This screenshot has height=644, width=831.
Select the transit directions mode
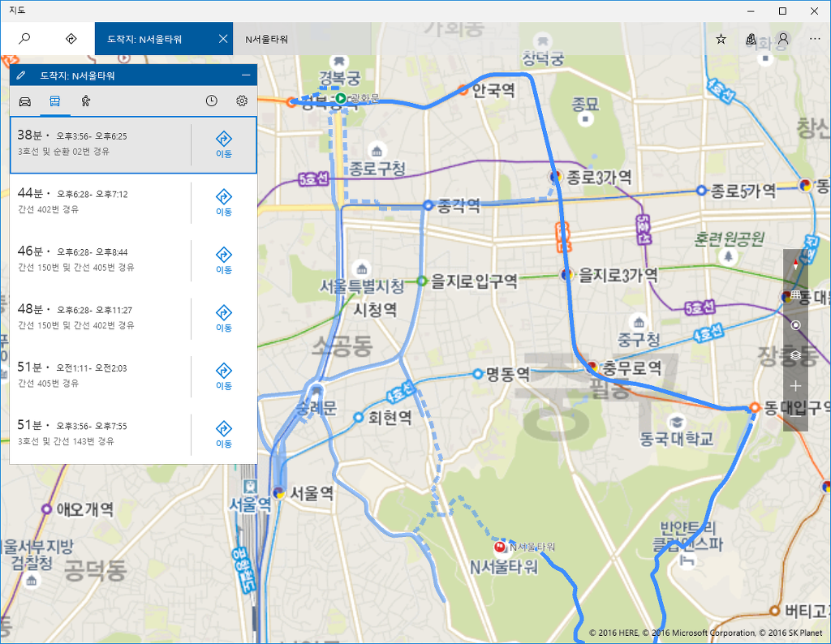pyautogui.click(x=55, y=101)
